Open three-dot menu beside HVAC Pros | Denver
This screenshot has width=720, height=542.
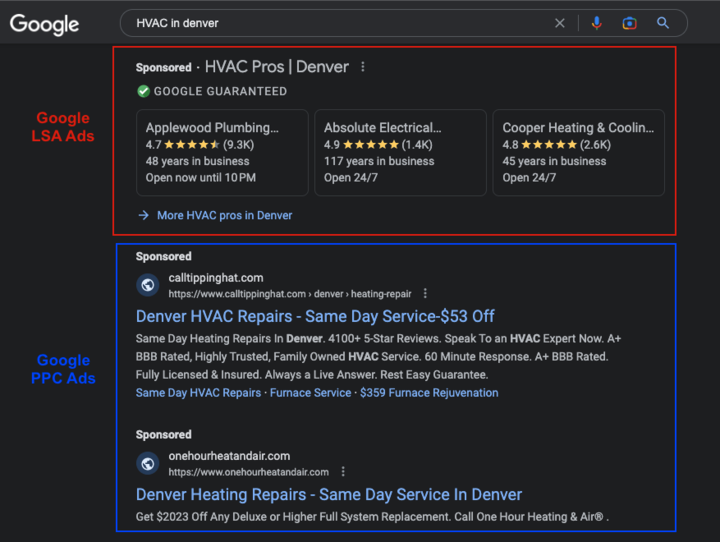(x=363, y=67)
